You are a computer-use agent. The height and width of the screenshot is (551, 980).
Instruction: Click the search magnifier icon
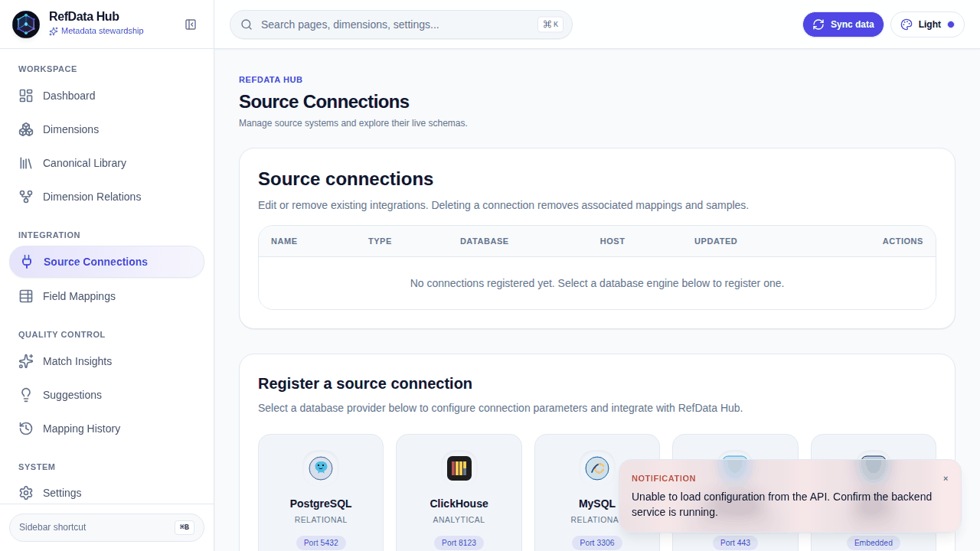point(247,24)
